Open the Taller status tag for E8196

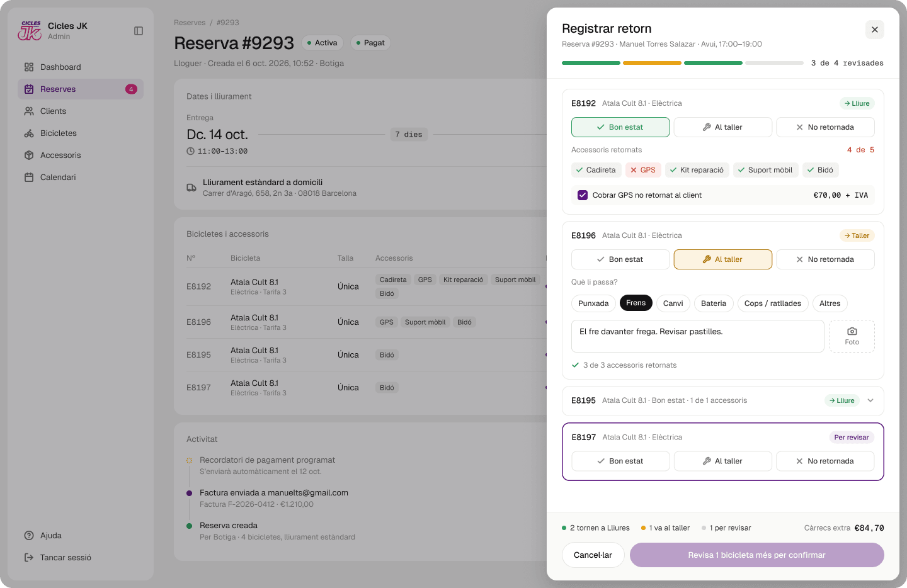[857, 235]
